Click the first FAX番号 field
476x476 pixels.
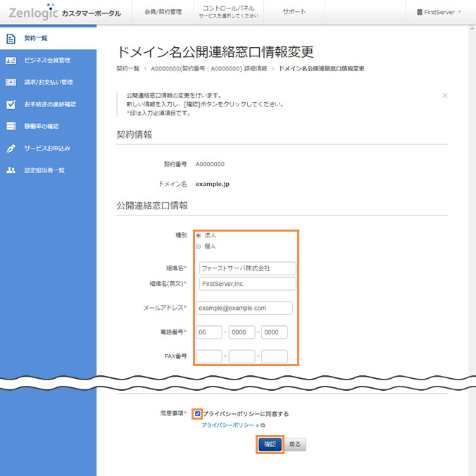209,356
